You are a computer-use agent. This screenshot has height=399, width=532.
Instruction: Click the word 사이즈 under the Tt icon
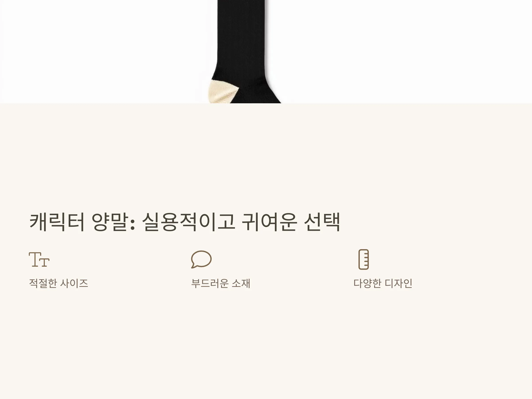pos(74,283)
